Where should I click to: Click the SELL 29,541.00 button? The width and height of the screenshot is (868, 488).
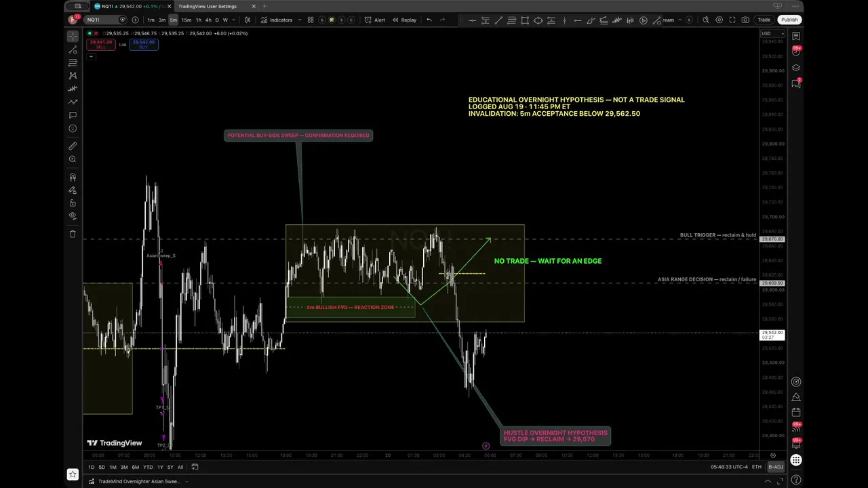[100, 44]
